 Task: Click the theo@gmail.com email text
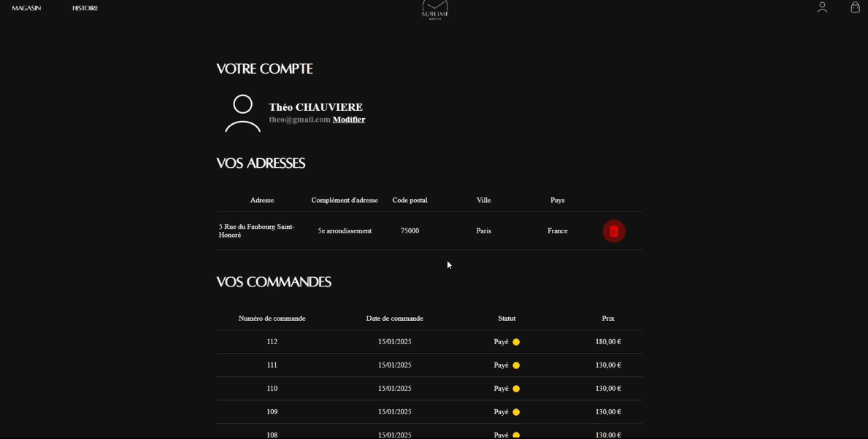point(299,120)
